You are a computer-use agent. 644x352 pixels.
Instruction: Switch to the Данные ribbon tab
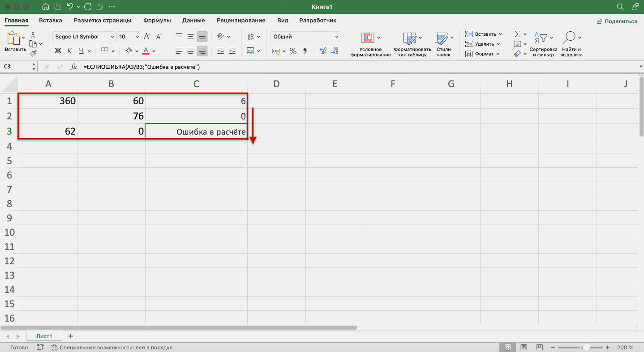(193, 21)
